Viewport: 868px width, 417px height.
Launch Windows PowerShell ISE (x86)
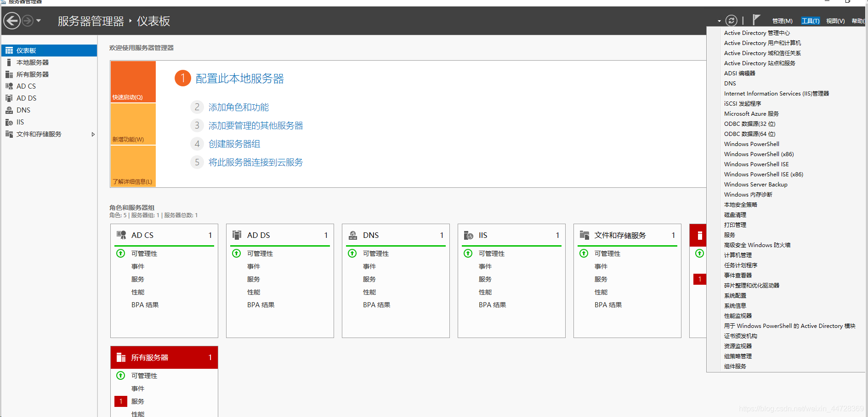763,175
